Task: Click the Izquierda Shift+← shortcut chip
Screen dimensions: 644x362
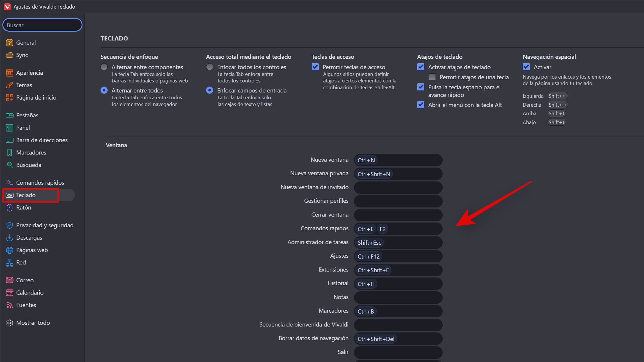Action: pos(557,96)
